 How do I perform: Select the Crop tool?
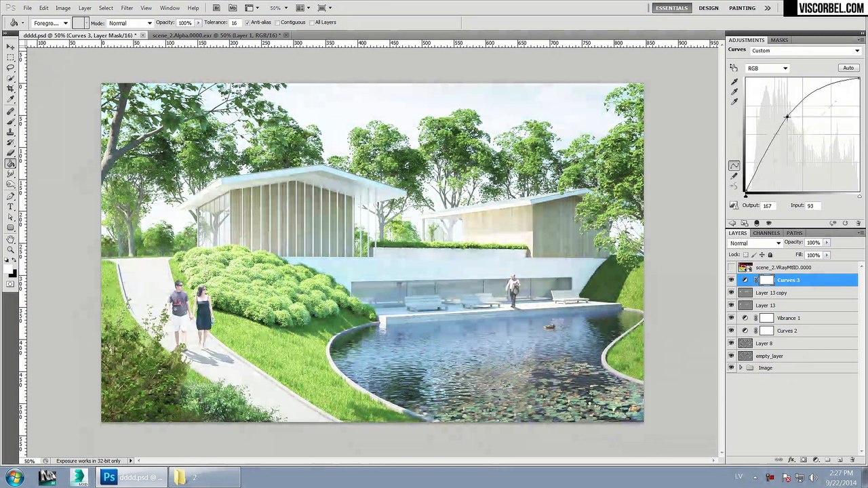pyautogui.click(x=11, y=89)
